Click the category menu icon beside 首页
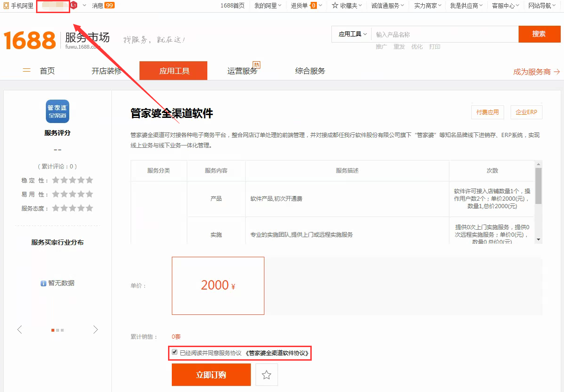564x392 pixels. pyautogui.click(x=27, y=71)
